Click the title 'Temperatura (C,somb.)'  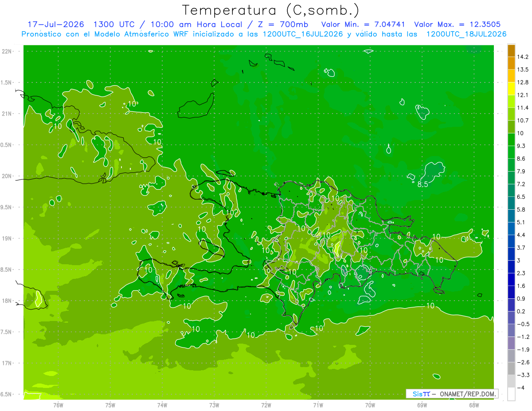tap(271, 10)
